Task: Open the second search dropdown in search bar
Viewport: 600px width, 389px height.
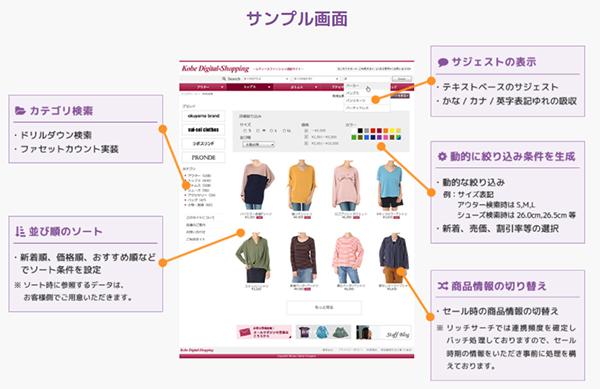Action: click(x=316, y=79)
